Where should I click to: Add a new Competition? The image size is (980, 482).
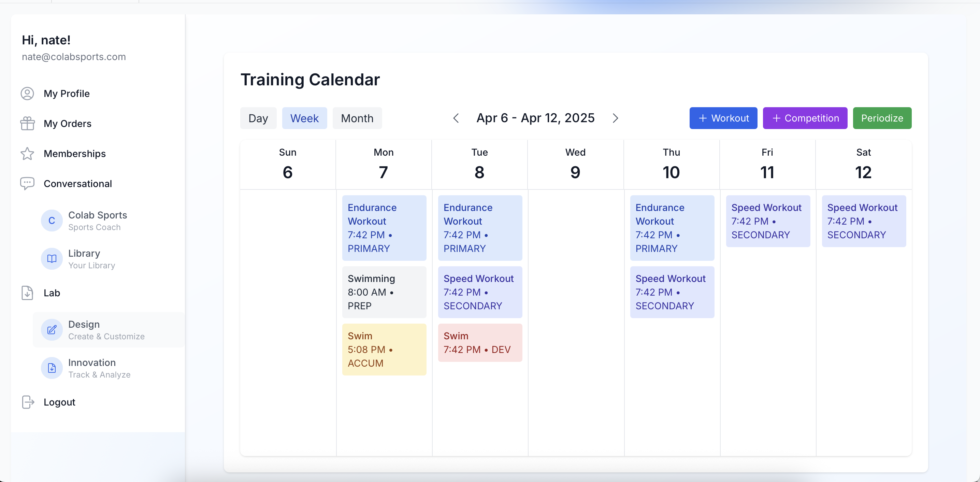(x=805, y=118)
